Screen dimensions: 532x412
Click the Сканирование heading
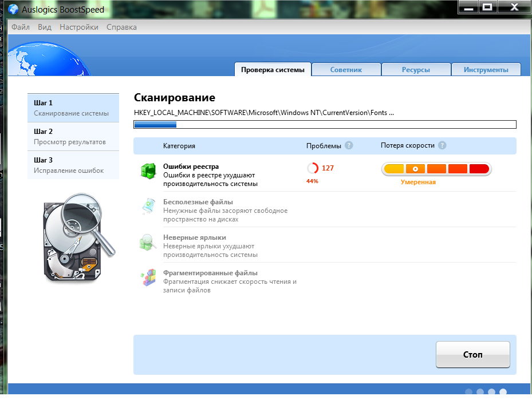click(175, 98)
